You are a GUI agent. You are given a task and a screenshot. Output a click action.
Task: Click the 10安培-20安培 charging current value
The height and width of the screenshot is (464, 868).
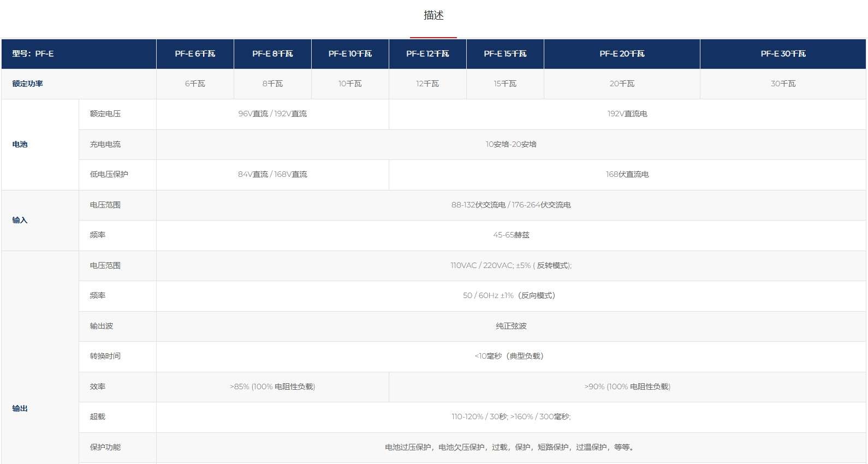coord(511,145)
